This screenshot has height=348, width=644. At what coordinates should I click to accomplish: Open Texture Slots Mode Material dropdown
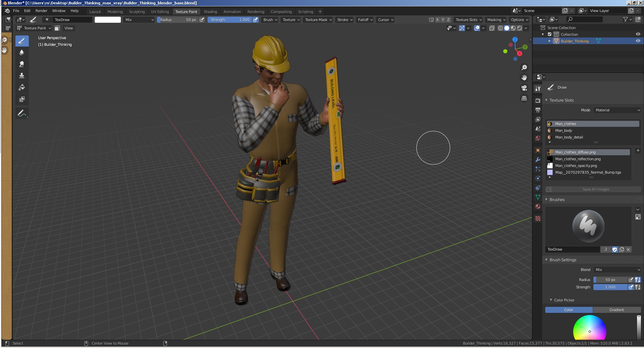[x=617, y=110]
